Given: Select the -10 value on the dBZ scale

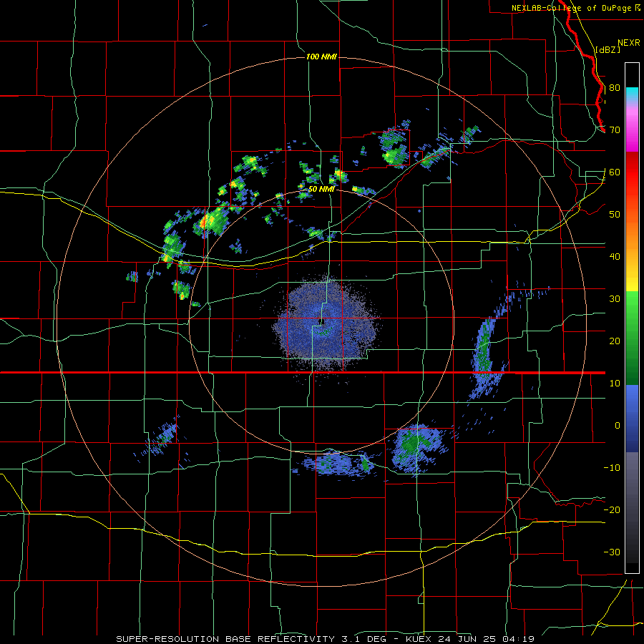Looking at the screenshot, I should 612,468.
